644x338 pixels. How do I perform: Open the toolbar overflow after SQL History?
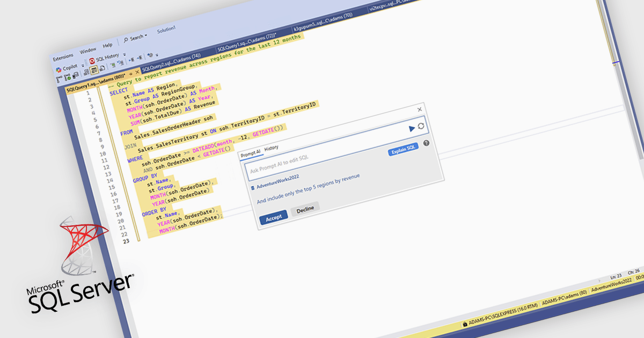(x=125, y=54)
